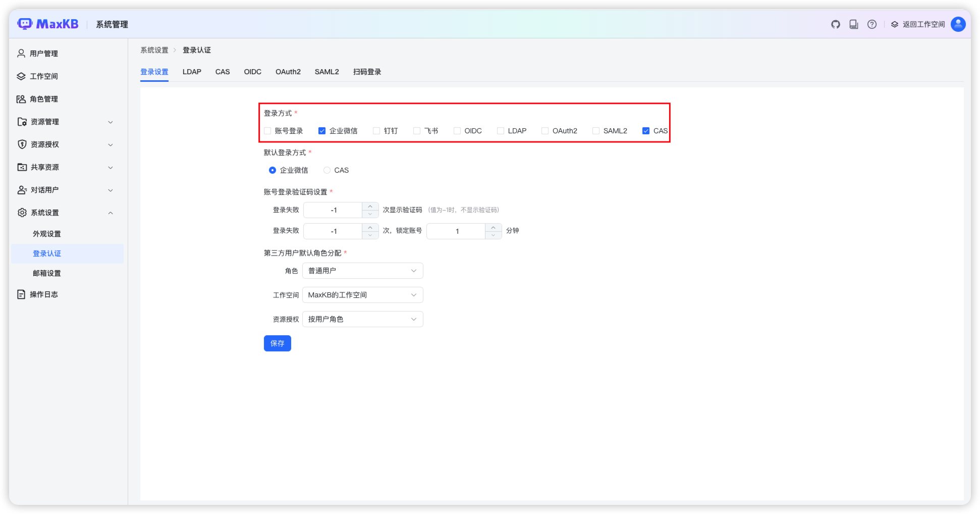Click the 保存 button
This screenshot has height=514, width=980.
coord(277,343)
